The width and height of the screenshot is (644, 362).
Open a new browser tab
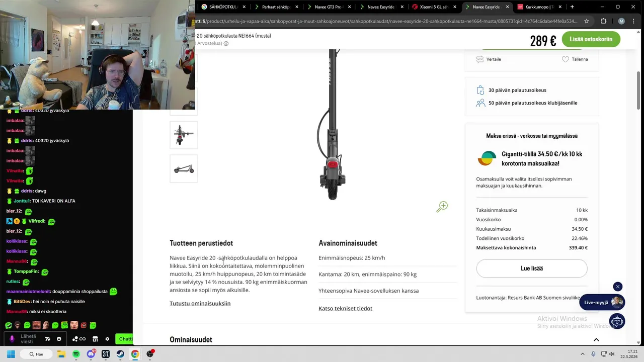pyautogui.click(x=572, y=7)
